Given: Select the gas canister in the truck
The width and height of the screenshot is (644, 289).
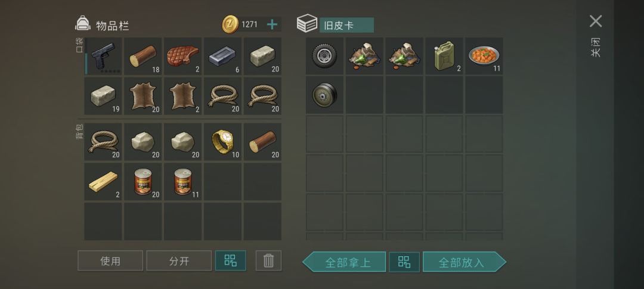Looking at the screenshot, I should pyautogui.click(x=444, y=56).
